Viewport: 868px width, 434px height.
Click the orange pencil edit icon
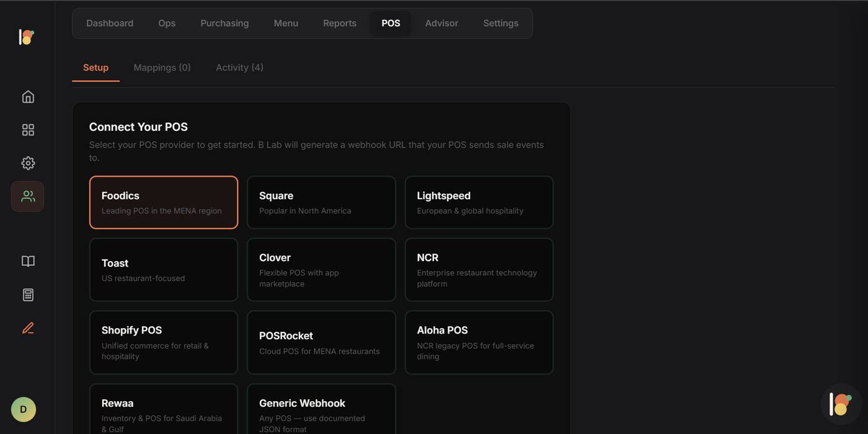[x=28, y=328]
